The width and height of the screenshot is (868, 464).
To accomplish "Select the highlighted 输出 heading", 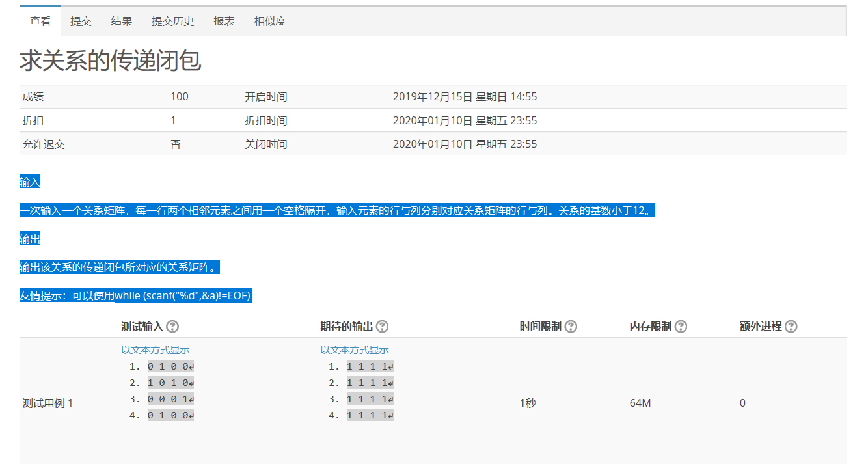I will click(x=30, y=239).
